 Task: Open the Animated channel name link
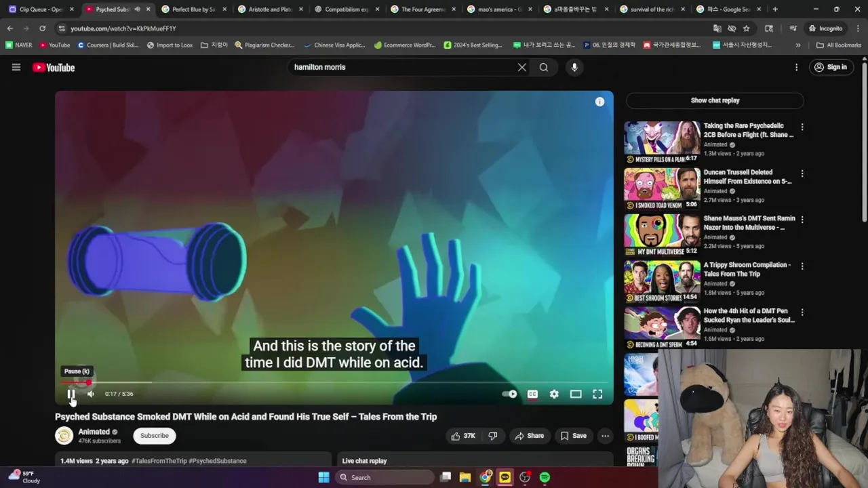[94, 432]
